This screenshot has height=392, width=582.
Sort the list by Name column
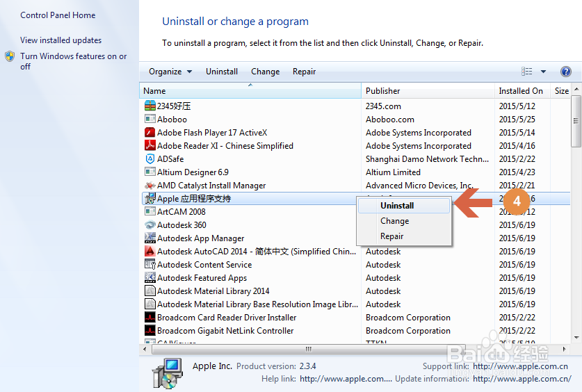[250, 91]
